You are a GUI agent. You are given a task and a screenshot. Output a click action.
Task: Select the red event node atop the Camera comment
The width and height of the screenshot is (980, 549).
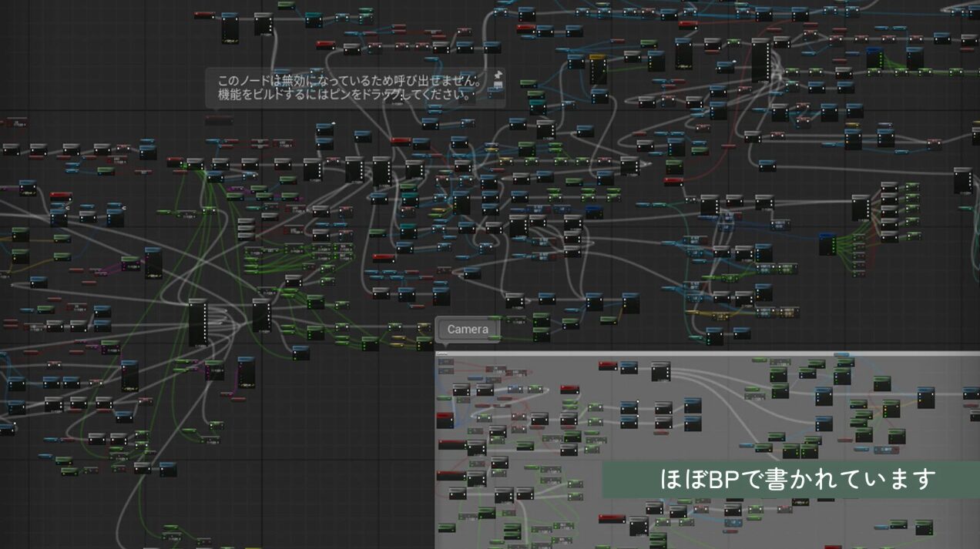(608, 364)
